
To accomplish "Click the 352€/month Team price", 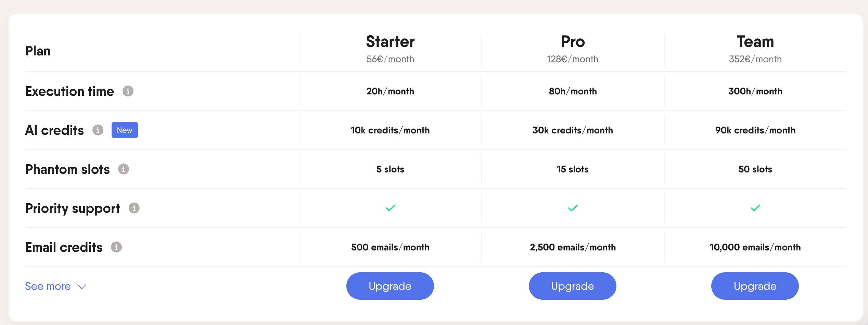I will [755, 59].
